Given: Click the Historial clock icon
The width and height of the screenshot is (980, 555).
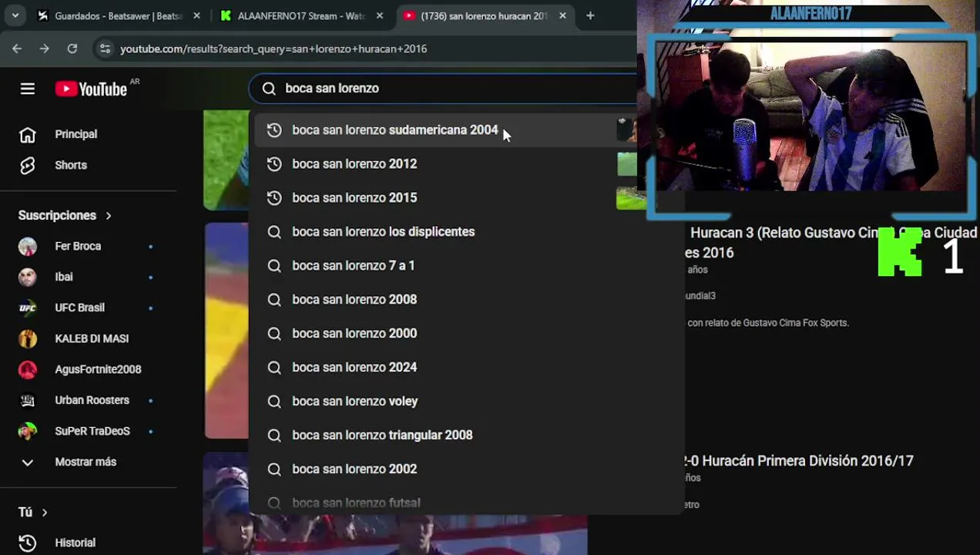Looking at the screenshot, I should click(28, 543).
